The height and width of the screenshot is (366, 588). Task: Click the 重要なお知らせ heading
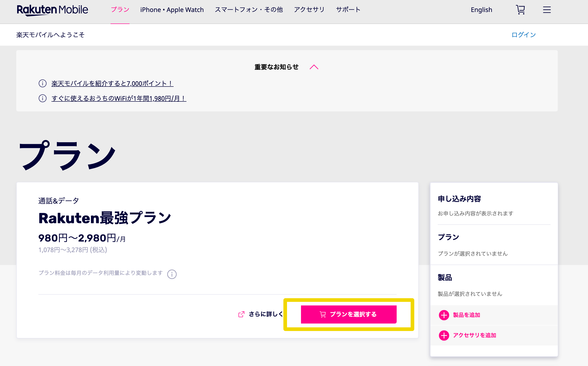point(276,67)
